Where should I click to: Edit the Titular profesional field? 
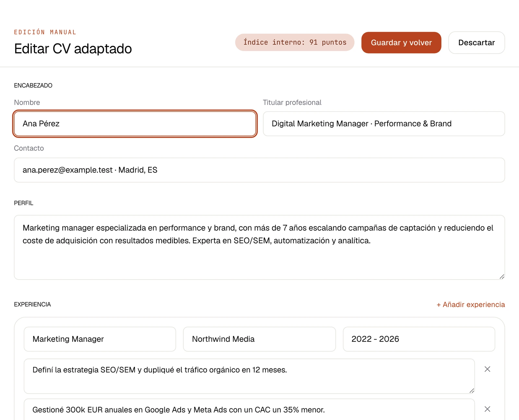(384, 124)
